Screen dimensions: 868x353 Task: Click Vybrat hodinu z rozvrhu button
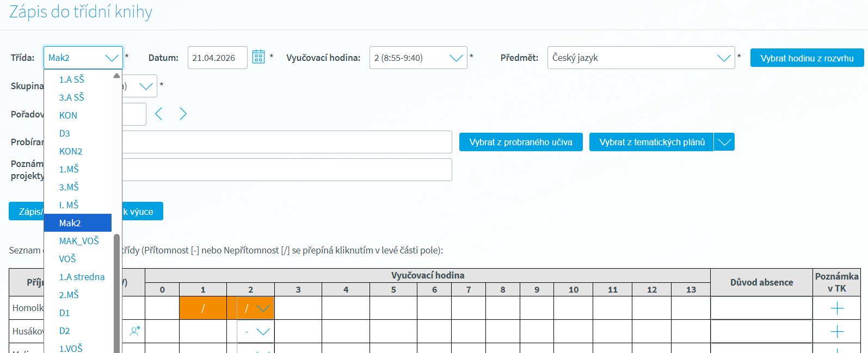tap(807, 58)
